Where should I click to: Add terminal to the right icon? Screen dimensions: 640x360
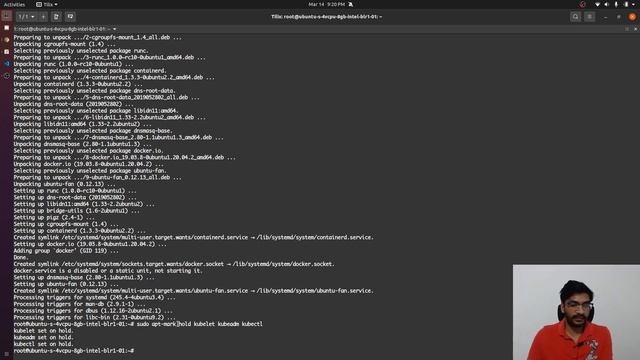pos(56,17)
